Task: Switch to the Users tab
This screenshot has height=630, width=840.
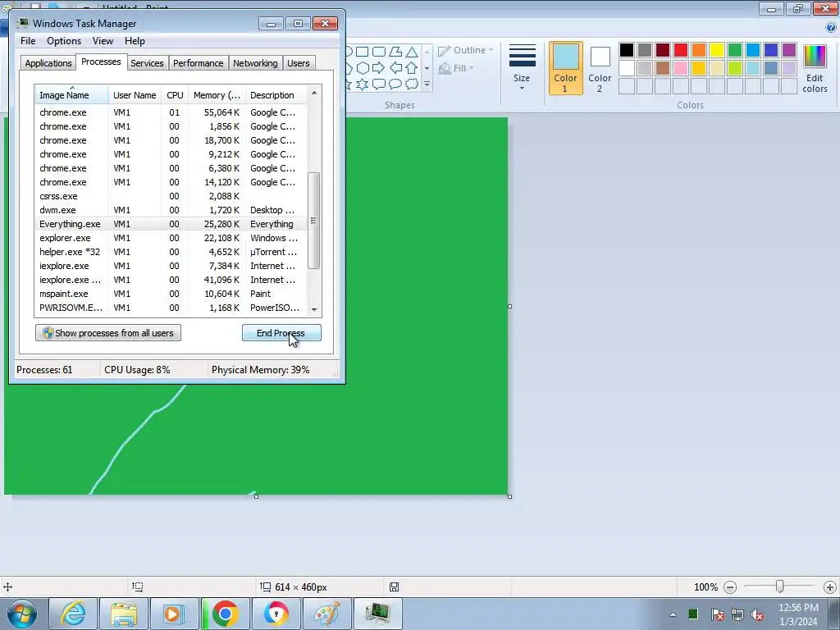Action: pyautogui.click(x=299, y=63)
